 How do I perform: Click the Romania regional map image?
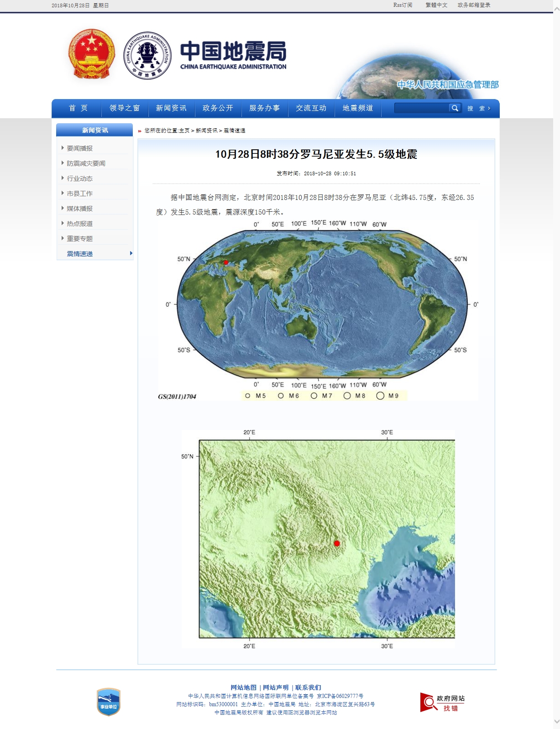319,539
